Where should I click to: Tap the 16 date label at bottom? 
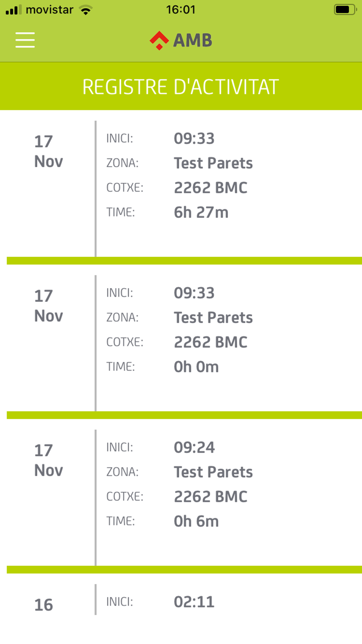click(44, 605)
